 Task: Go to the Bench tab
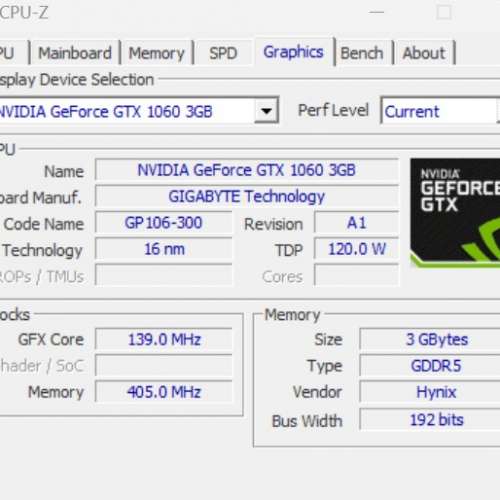[362, 53]
